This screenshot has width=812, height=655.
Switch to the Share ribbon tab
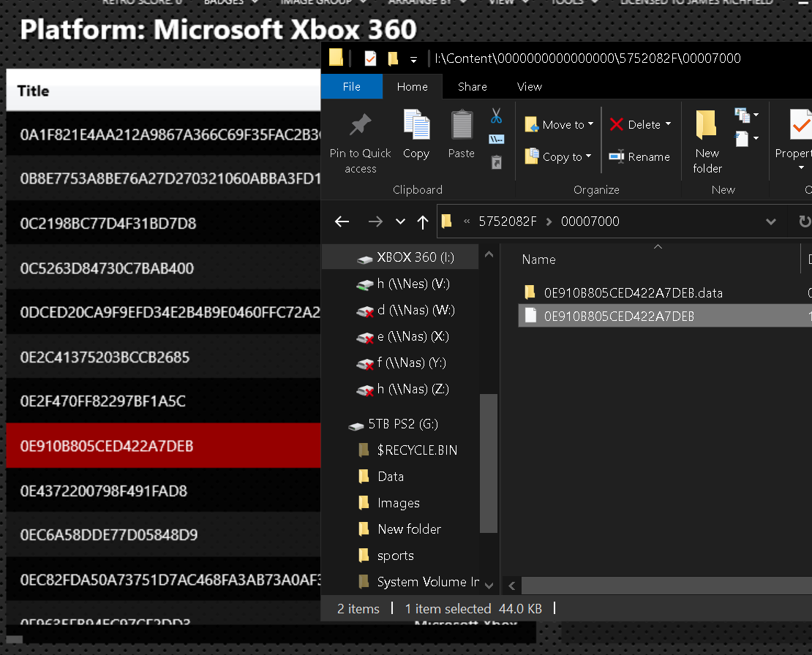coord(473,86)
